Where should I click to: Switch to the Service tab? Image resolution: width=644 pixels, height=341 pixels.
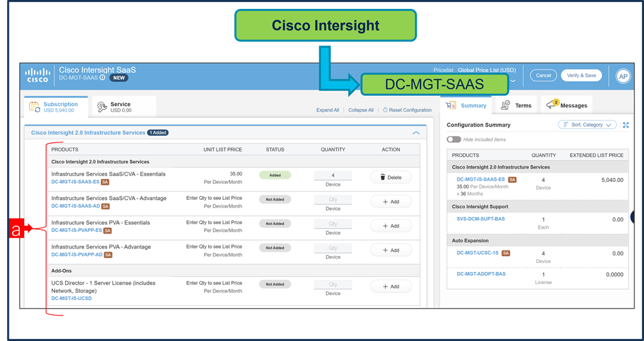coord(124,107)
